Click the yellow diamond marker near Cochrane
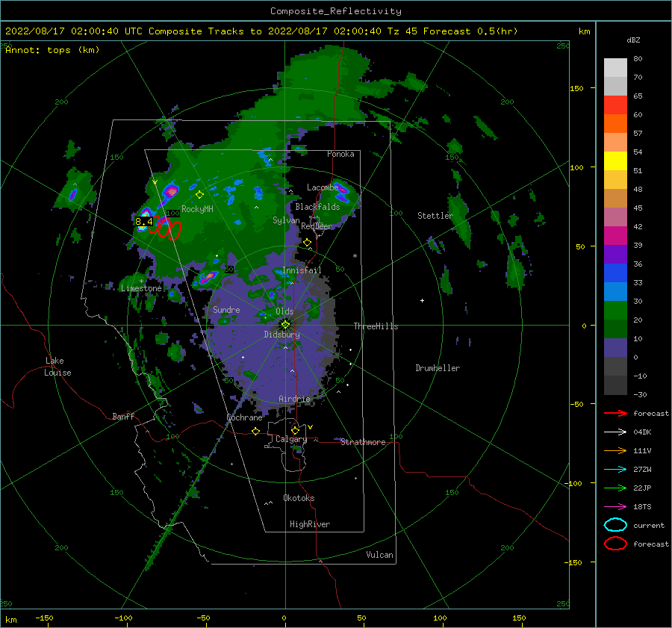 coord(256,431)
